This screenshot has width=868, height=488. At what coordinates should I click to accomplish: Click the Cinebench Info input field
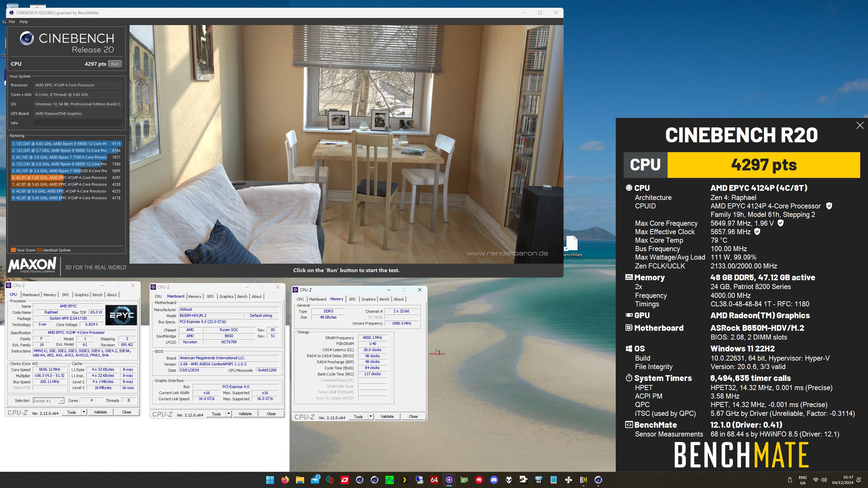(x=78, y=123)
